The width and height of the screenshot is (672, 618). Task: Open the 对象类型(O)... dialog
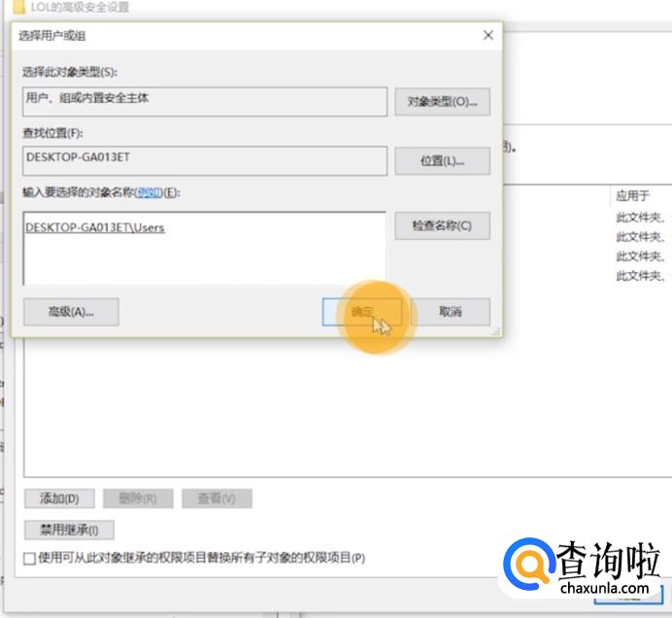442,101
